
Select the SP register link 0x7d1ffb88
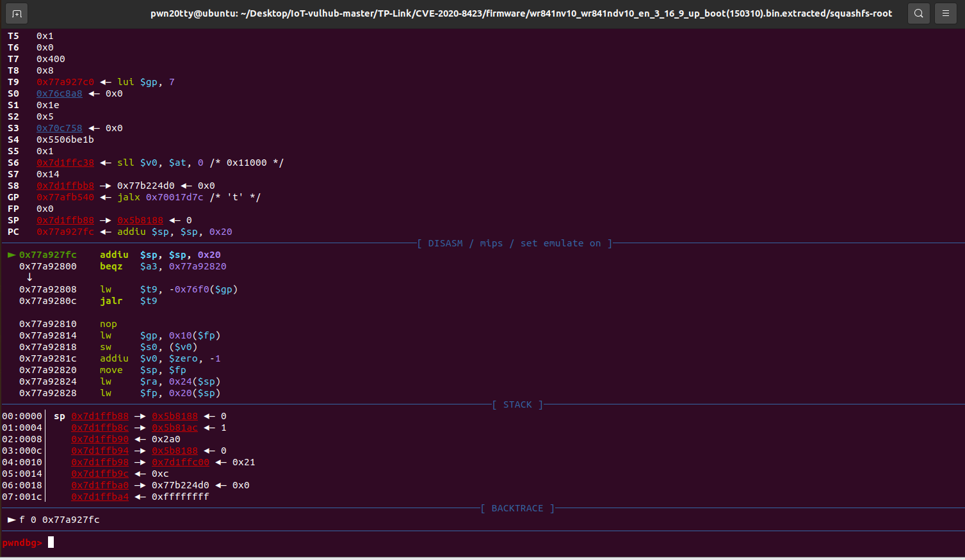point(65,220)
